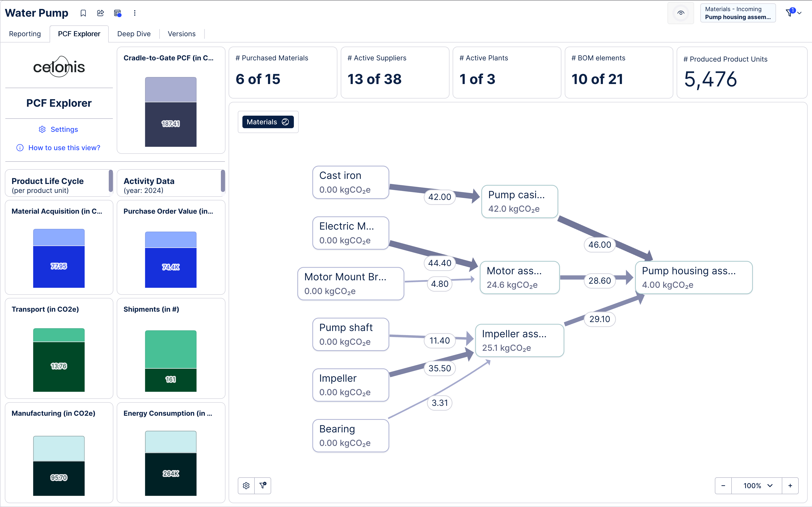The width and height of the screenshot is (812, 507).
Task: Click the Product Life Cycle scrollbar handle
Action: pos(111,181)
